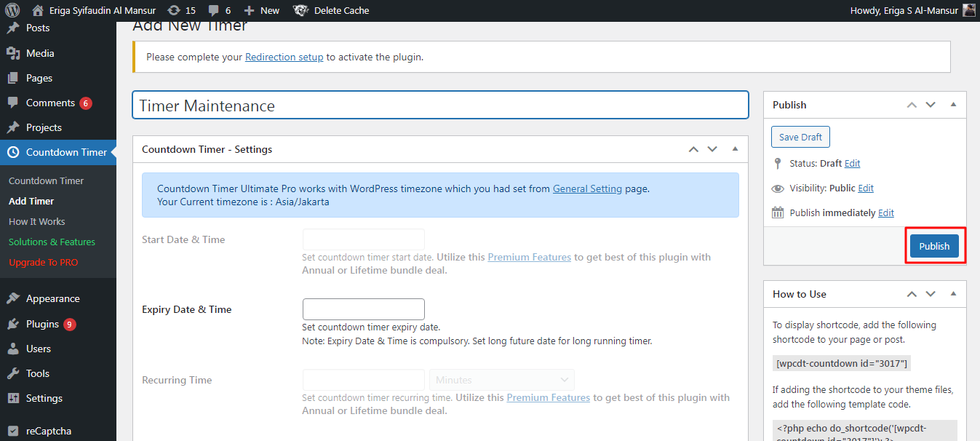Publish the Timer Maintenance timer
This screenshot has width=980, height=441.
click(x=934, y=245)
